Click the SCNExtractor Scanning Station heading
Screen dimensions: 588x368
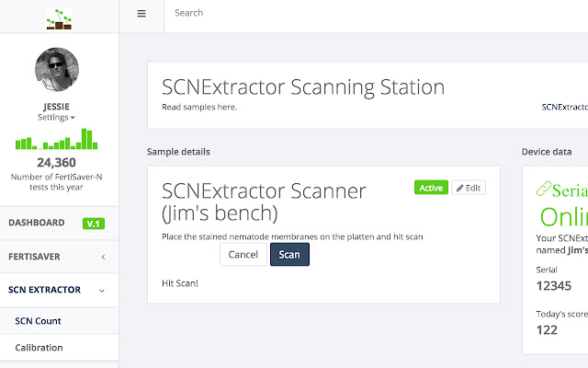pyautogui.click(x=303, y=87)
